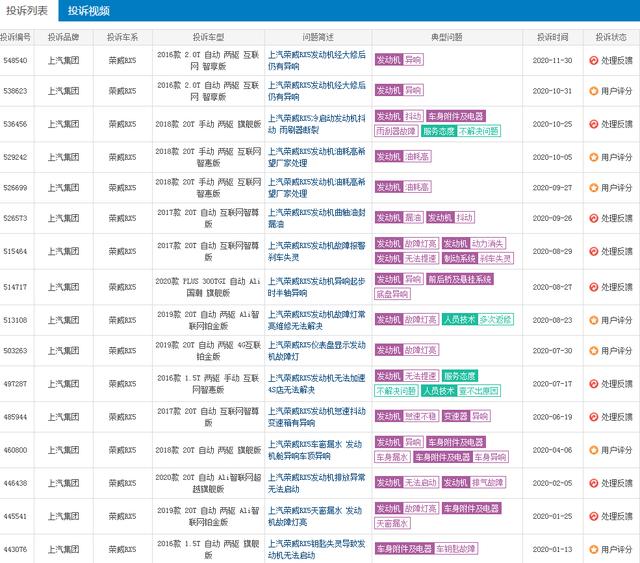Click the status icon in row 443076

pos(593,549)
